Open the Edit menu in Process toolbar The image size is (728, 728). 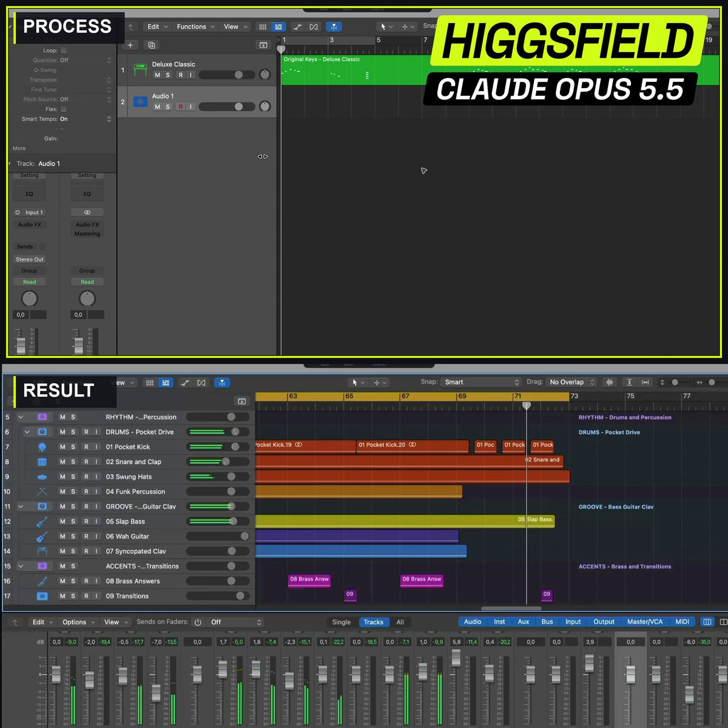point(157,27)
